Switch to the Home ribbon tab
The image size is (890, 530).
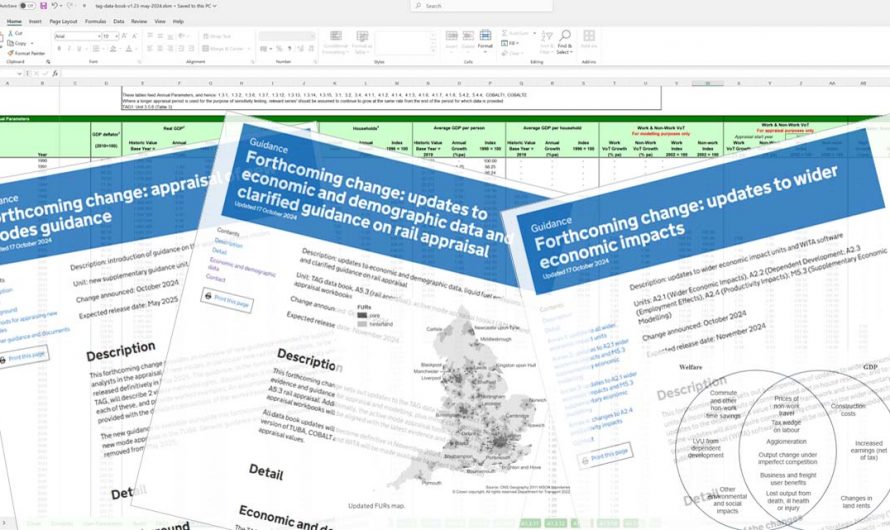coord(14,22)
